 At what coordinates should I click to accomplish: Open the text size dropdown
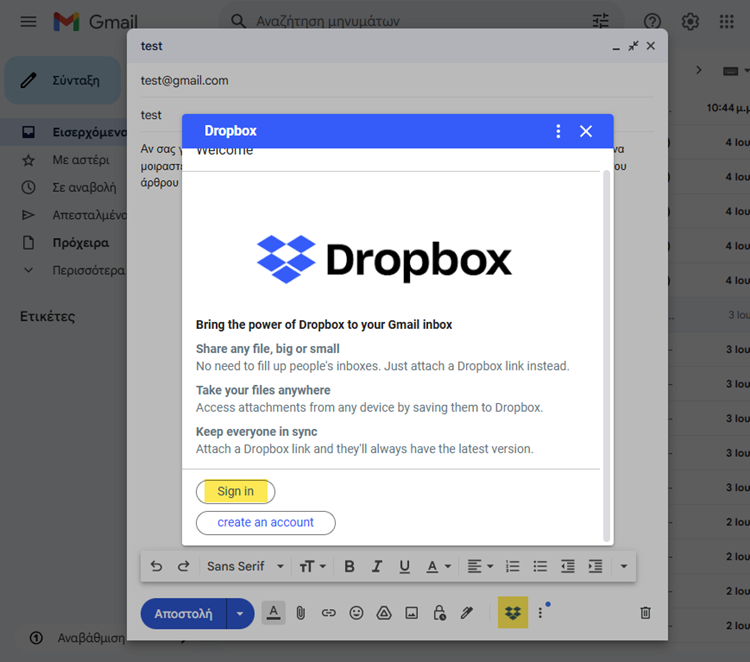tap(313, 566)
